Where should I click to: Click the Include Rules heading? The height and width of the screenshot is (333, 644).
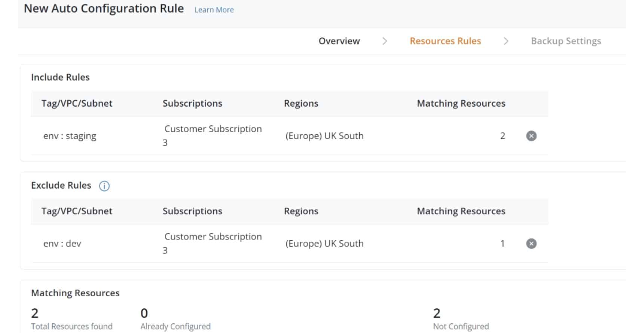coord(60,77)
